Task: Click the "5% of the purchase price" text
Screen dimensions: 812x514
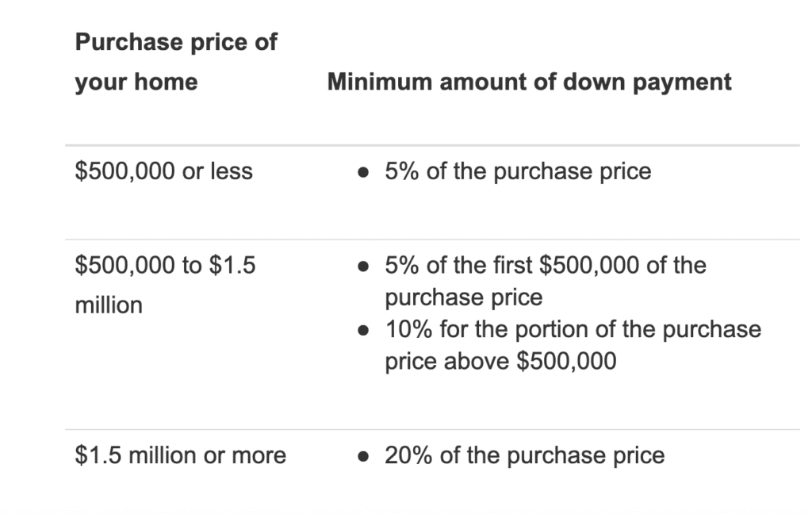Action: pyautogui.click(x=518, y=171)
